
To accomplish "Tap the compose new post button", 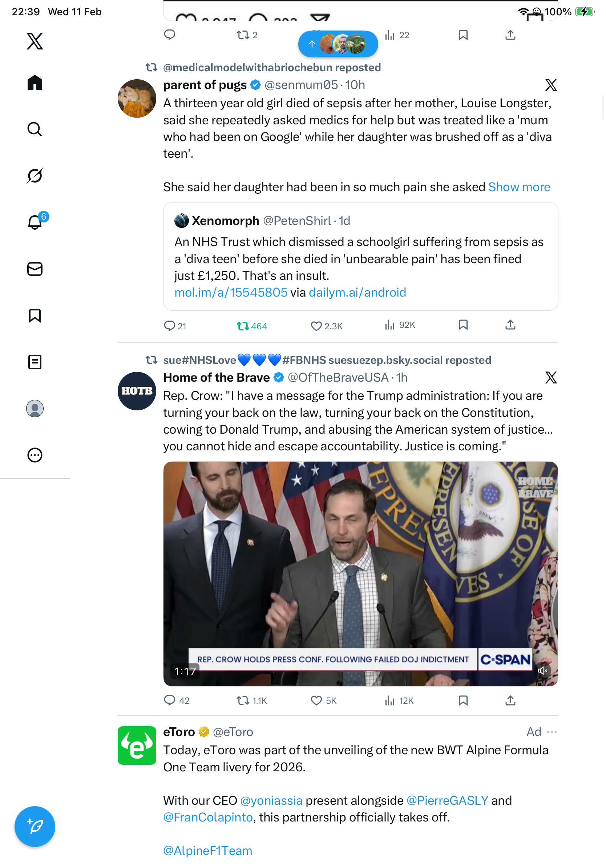I will [35, 827].
